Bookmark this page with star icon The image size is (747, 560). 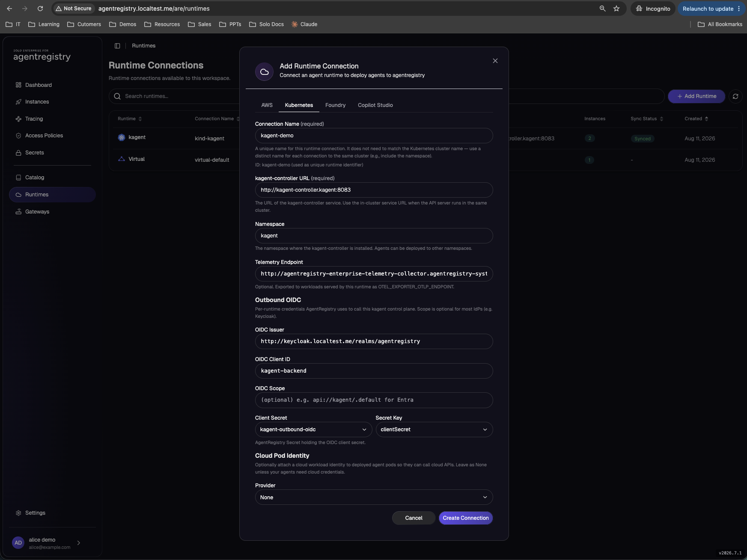616,9
